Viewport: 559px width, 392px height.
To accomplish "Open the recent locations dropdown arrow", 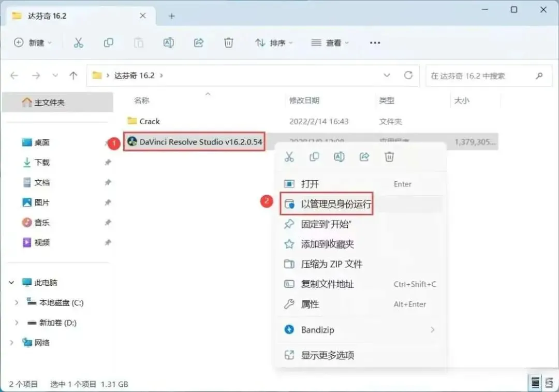I will [x=55, y=76].
